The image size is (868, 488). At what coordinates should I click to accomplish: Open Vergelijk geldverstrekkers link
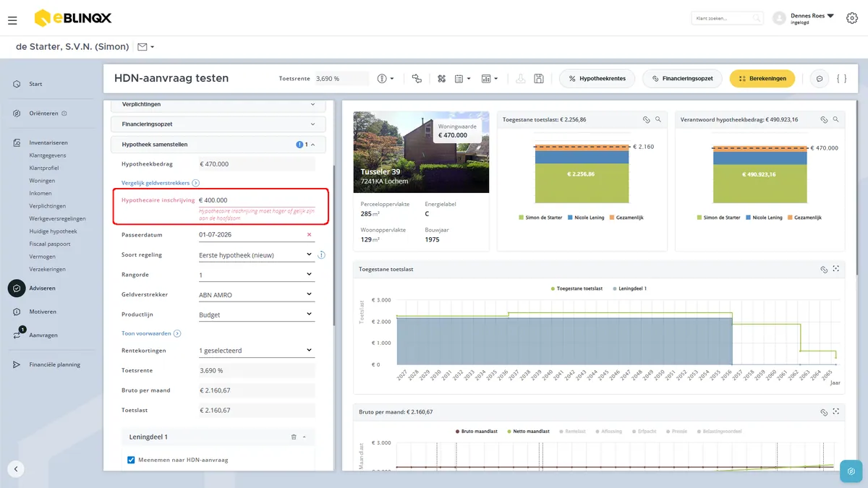[x=161, y=184]
